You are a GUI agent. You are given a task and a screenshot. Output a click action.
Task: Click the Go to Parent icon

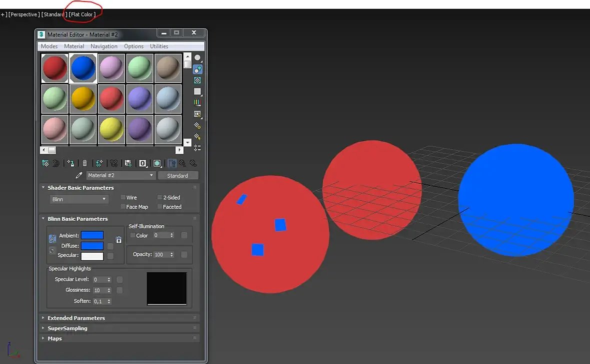pyautogui.click(x=182, y=163)
